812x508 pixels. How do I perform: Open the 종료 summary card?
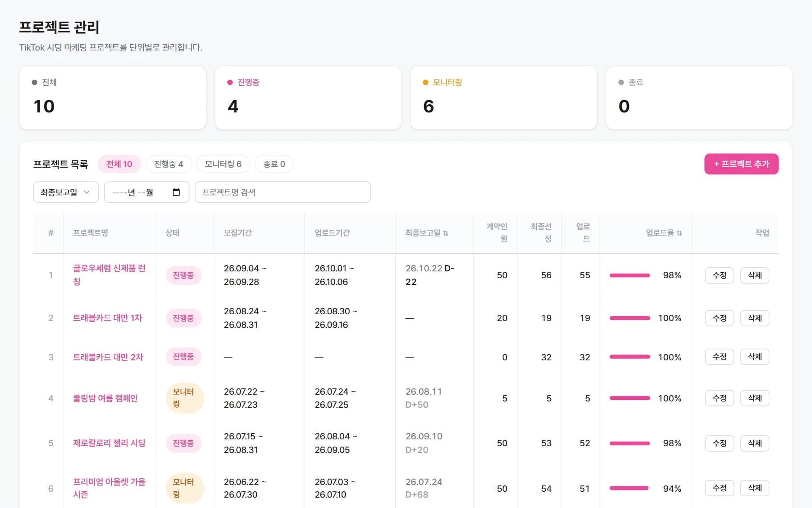(x=699, y=98)
